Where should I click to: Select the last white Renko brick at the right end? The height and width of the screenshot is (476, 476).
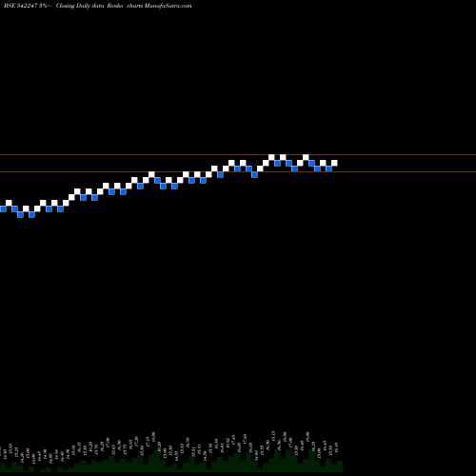(334, 163)
